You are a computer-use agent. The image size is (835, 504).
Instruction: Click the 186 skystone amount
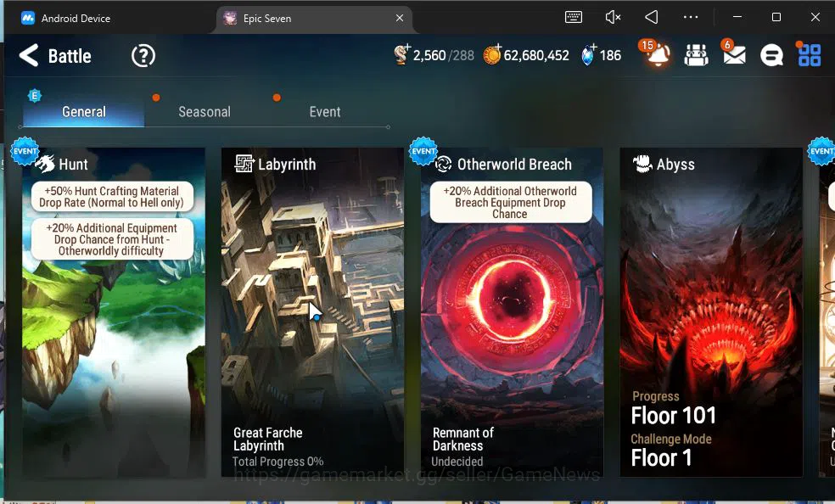tap(610, 55)
